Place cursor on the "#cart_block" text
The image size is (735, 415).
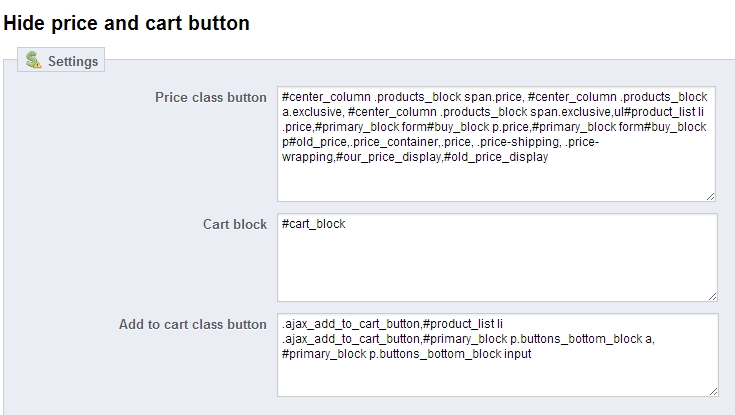tap(314, 224)
